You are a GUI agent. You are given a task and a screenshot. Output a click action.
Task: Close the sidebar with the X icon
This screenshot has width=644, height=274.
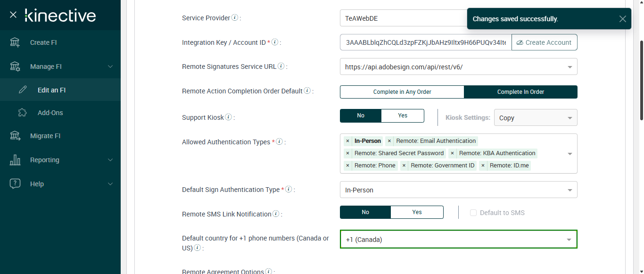point(13,15)
